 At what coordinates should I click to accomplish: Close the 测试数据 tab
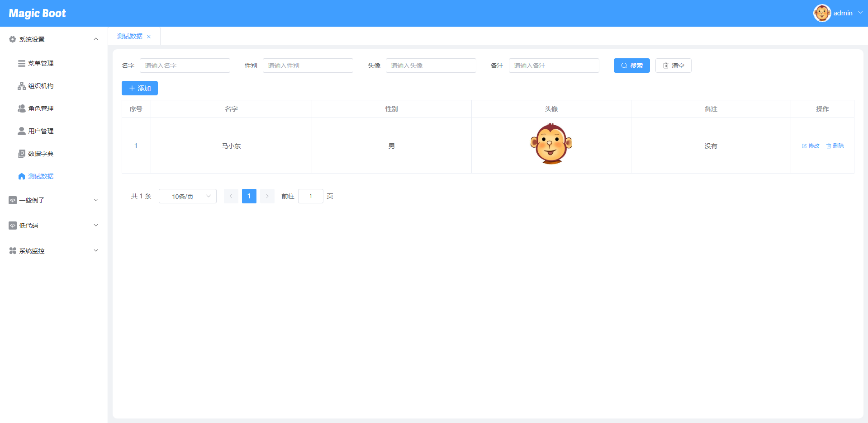(149, 37)
